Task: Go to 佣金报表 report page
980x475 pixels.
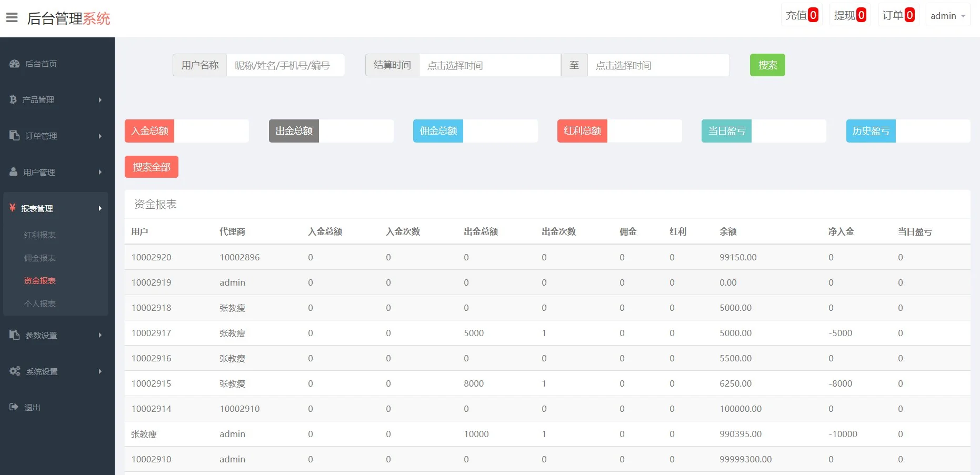Action: coord(40,258)
